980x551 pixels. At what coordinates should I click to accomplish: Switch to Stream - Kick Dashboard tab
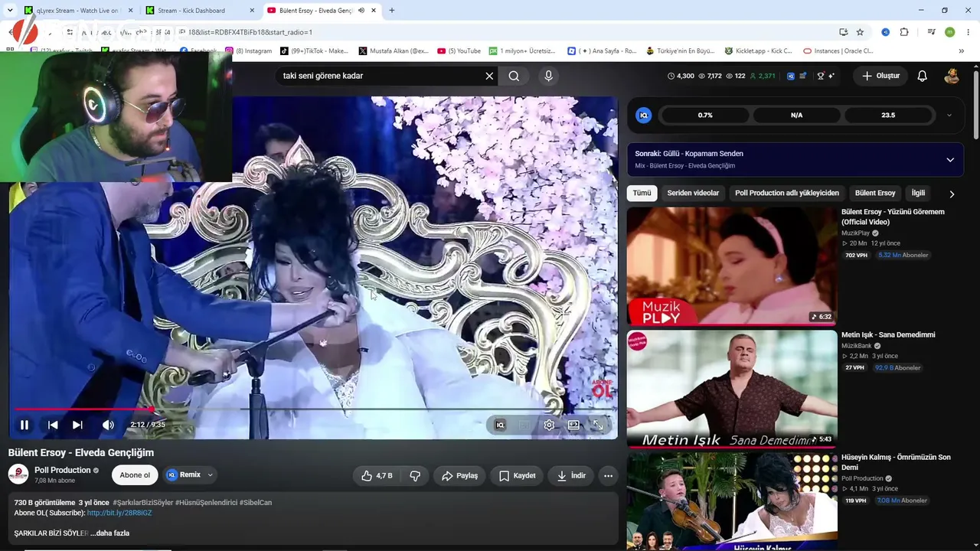(201, 11)
